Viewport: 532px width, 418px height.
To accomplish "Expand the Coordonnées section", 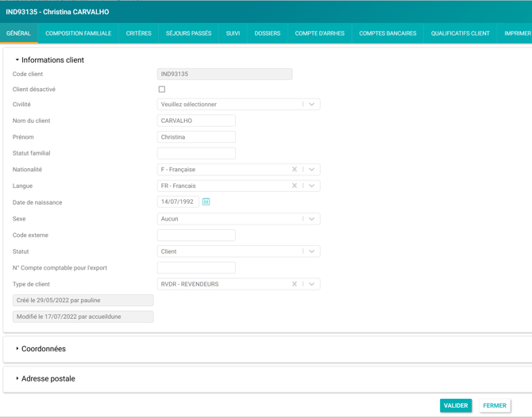I will [43, 349].
